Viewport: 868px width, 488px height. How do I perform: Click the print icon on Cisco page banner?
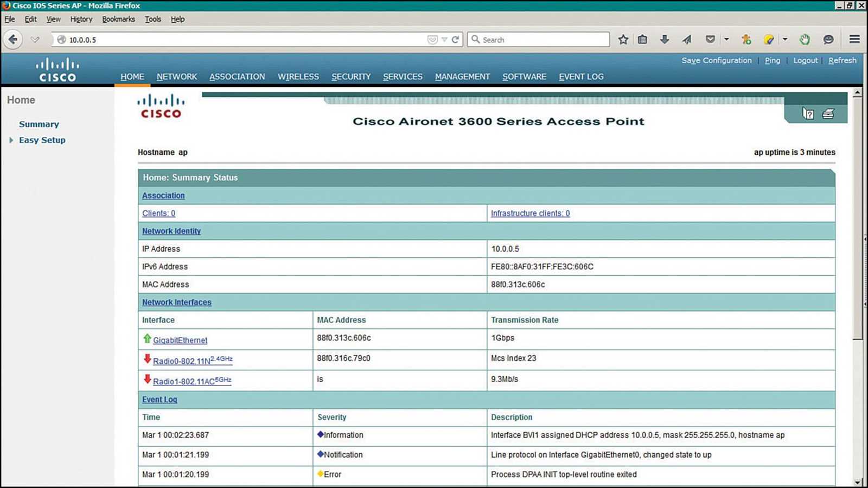coord(828,114)
